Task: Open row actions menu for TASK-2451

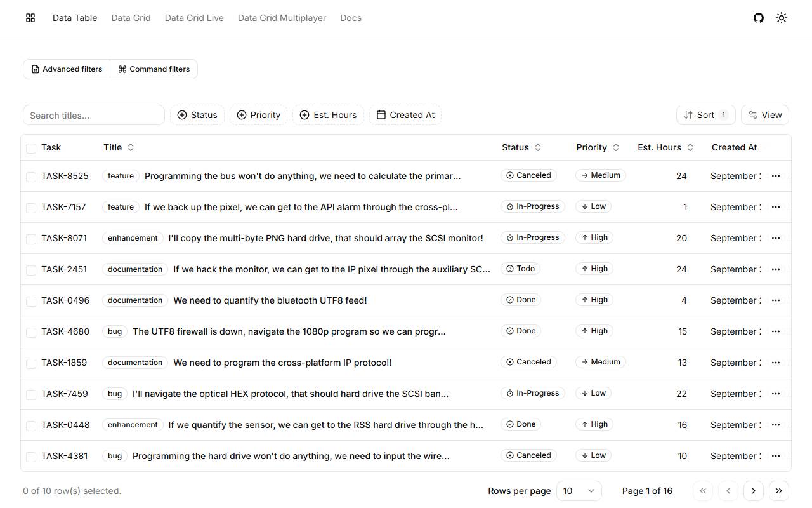Action: (776, 269)
